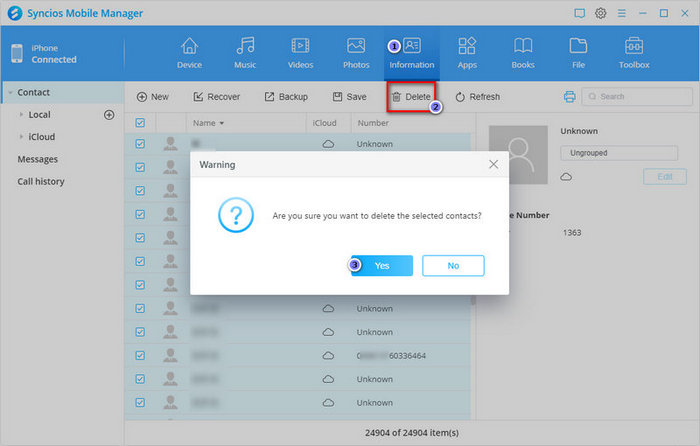Sort by Name column dropdown arrow
Viewport: 700px width, 446px height.
coord(222,123)
